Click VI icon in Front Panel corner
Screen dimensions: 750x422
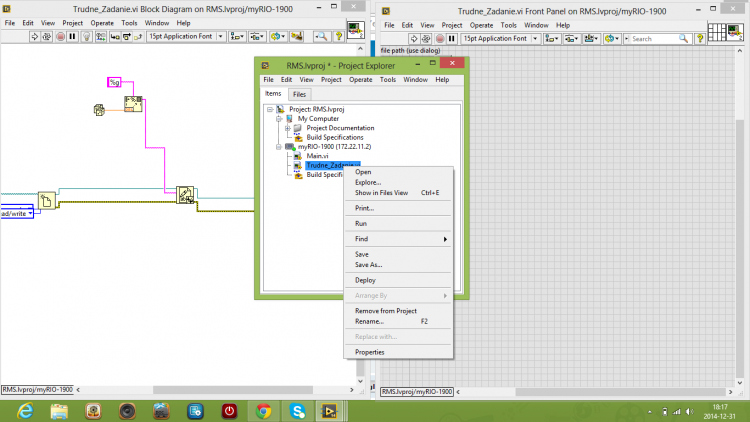click(x=735, y=32)
